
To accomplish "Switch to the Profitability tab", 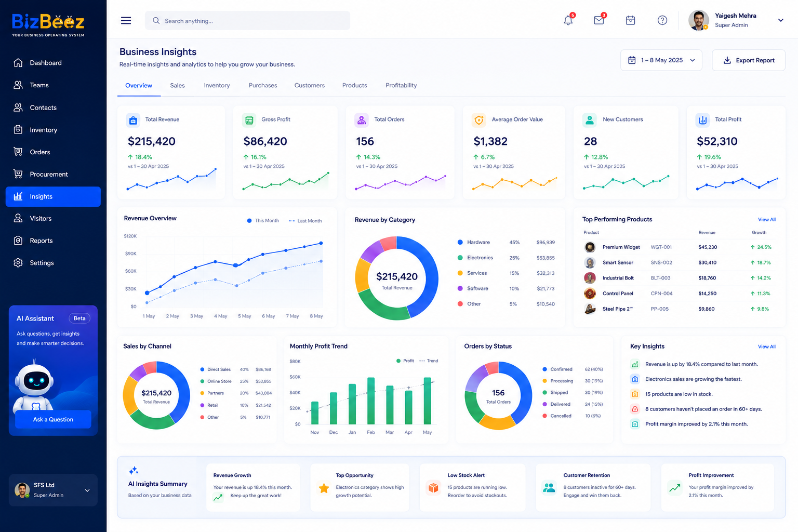I will point(401,85).
